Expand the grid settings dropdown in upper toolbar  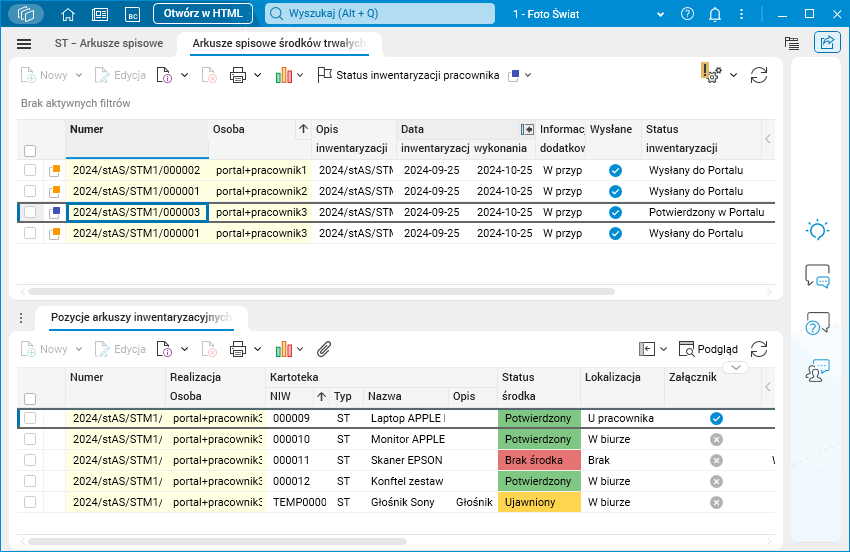tap(733, 75)
